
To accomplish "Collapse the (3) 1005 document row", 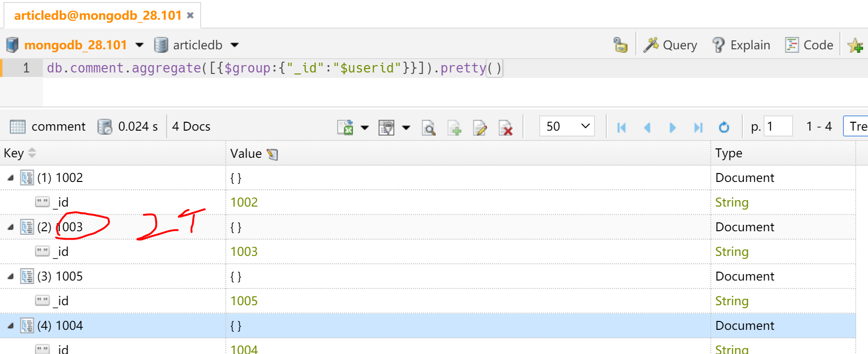I will point(10,277).
